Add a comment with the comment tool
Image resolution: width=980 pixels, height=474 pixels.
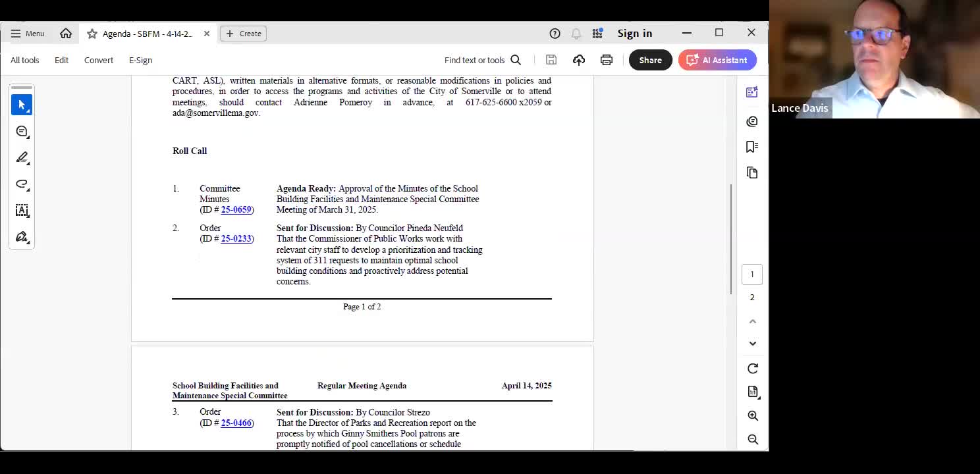coord(22,131)
